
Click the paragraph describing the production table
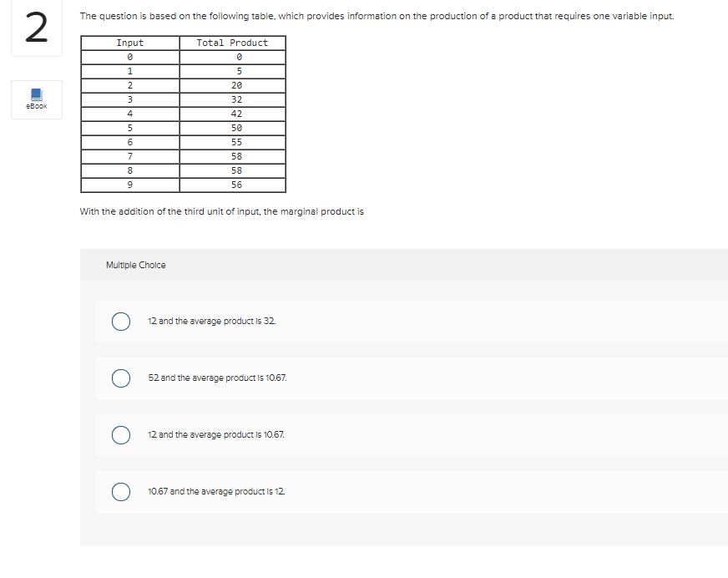[x=376, y=15]
